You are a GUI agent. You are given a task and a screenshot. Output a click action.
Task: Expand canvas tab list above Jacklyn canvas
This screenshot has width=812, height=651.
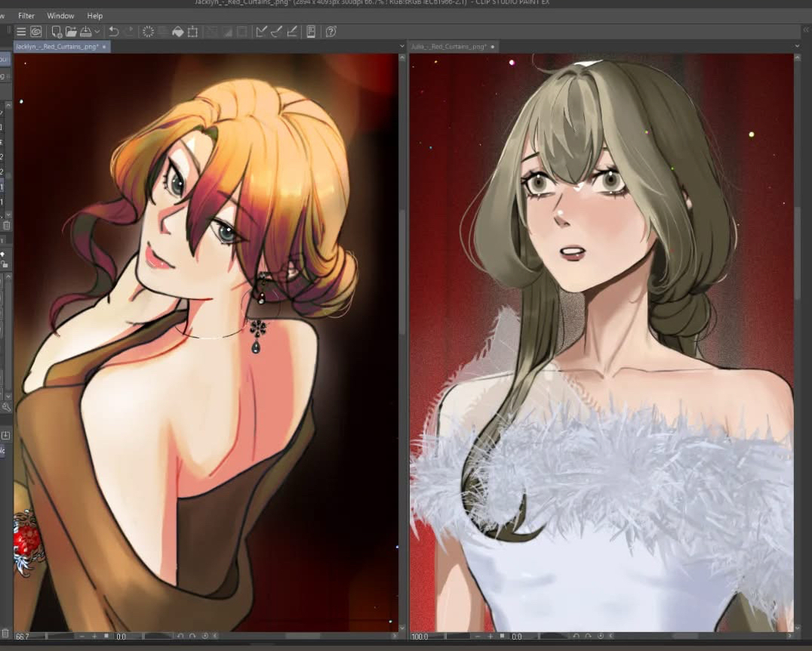coord(401,47)
